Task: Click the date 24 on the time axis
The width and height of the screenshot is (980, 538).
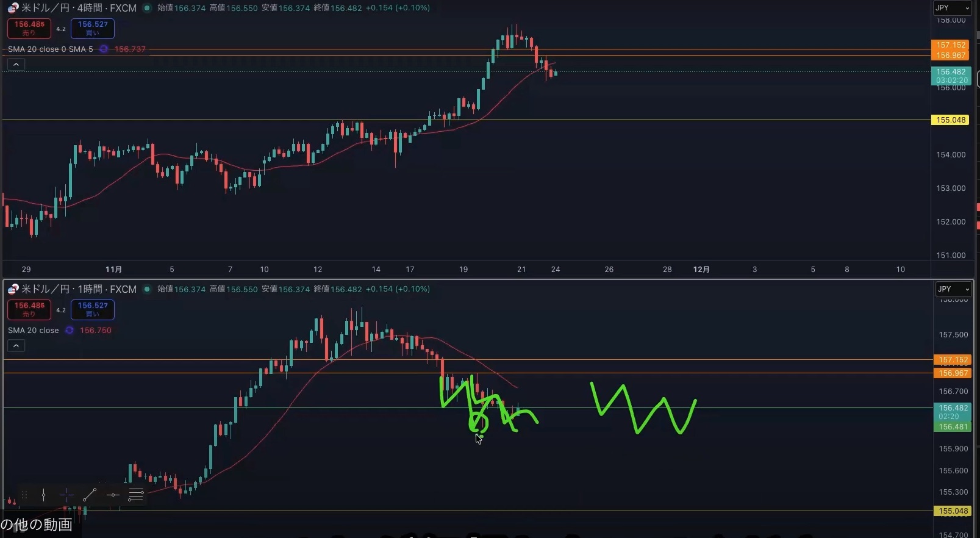Action: [x=556, y=269]
